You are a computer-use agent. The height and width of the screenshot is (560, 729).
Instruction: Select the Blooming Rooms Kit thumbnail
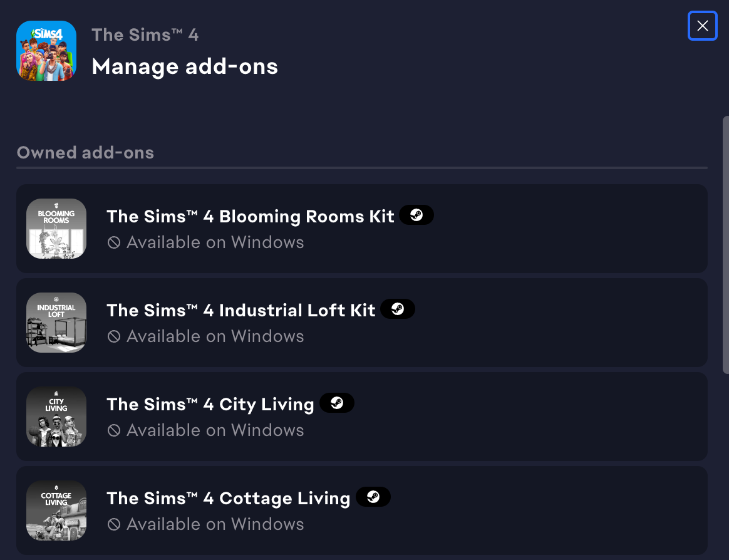point(56,229)
